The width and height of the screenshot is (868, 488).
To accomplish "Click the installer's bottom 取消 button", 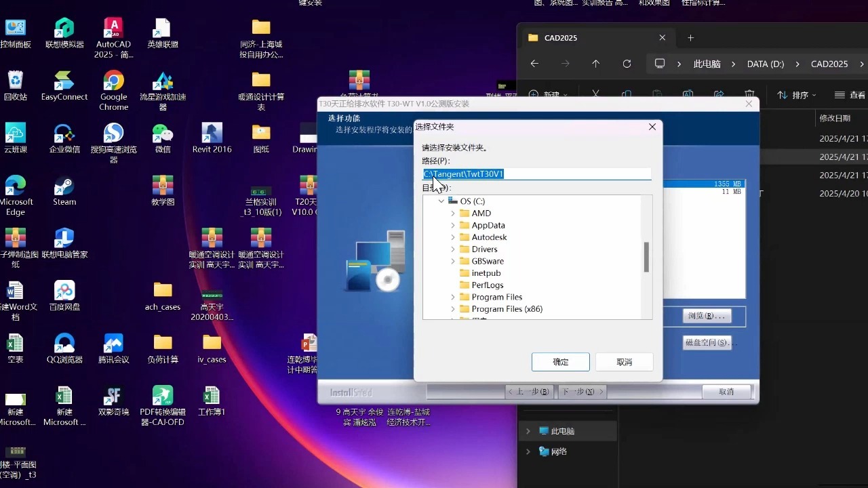I will tap(726, 392).
